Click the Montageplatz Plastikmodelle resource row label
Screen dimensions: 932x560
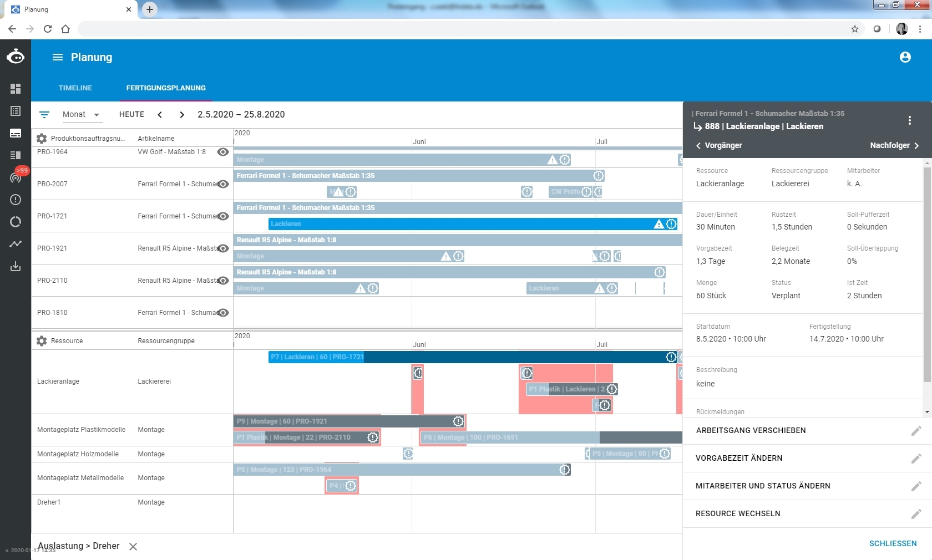tap(81, 430)
